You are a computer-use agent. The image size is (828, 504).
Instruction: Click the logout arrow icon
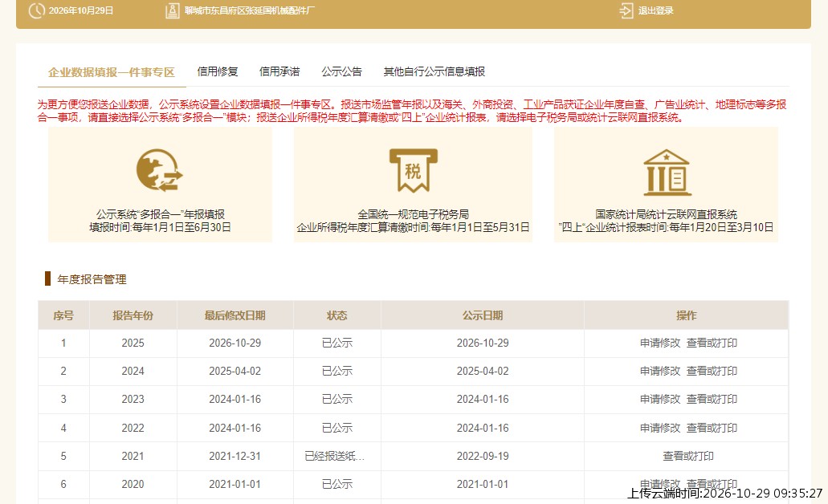click(626, 10)
